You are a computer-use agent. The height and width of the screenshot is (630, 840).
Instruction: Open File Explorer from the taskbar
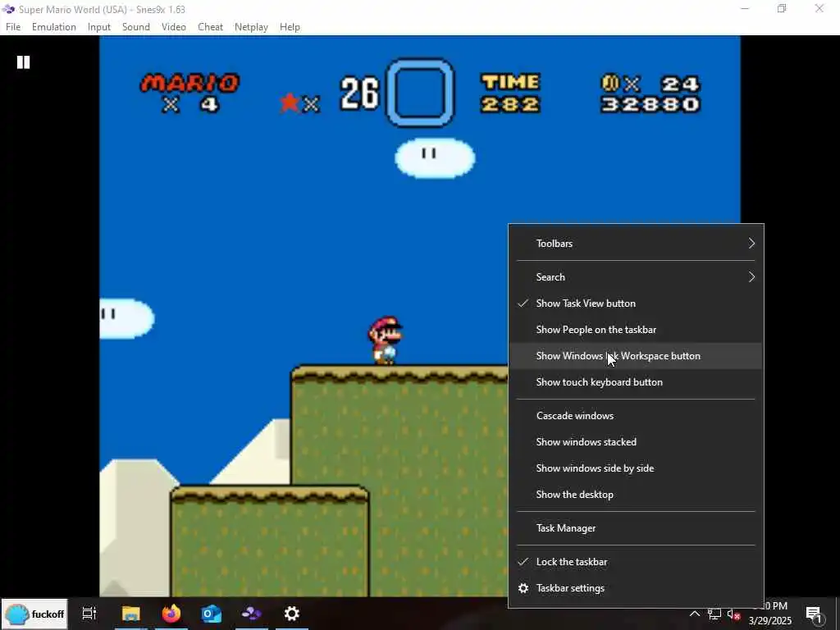tap(130, 614)
